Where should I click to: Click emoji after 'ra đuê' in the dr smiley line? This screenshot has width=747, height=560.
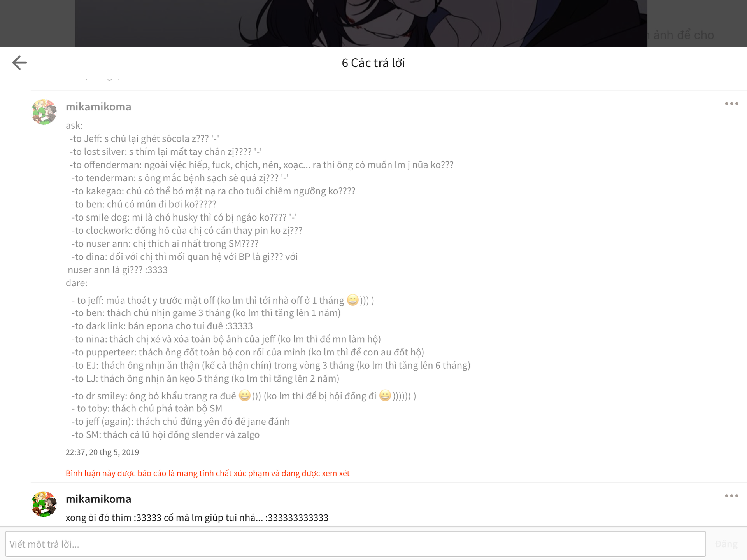click(x=245, y=395)
